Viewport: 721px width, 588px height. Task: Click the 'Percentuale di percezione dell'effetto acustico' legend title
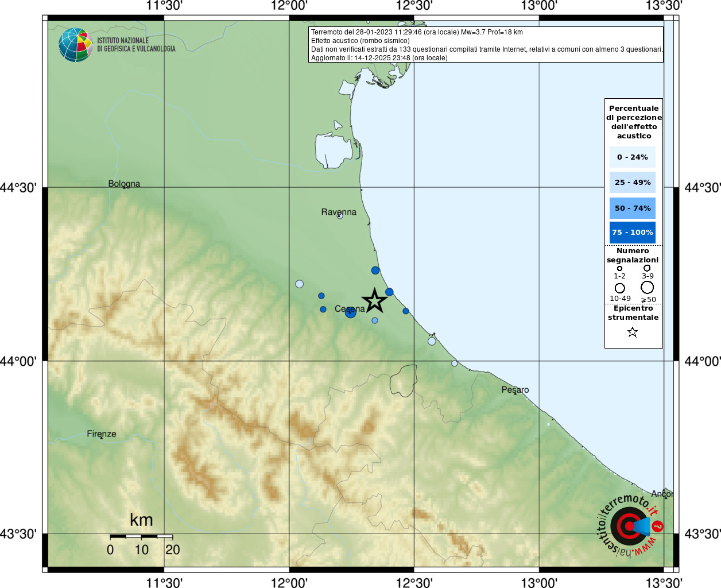tap(634, 122)
